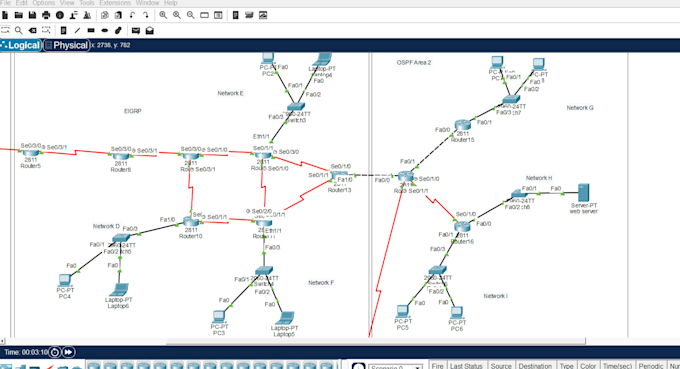Switch to the Physical workspace tab

click(x=66, y=45)
